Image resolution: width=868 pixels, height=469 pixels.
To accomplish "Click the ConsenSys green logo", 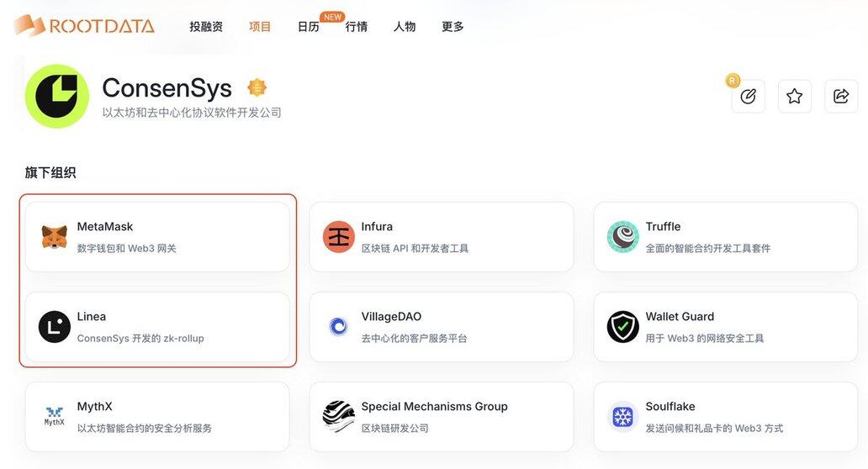I will pyautogui.click(x=57, y=96).
